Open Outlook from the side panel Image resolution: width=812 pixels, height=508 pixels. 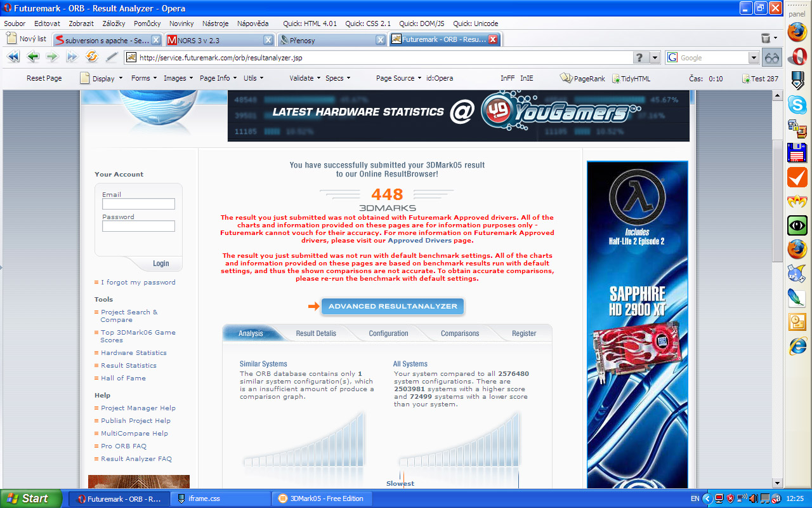tap(797, 322)
